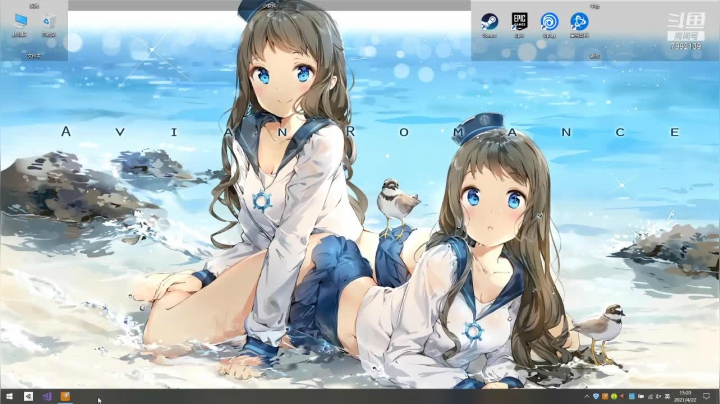Viewport: 720px width, 404px height.
Task: Open the taskbar clock and date
Action: point(685,396)
